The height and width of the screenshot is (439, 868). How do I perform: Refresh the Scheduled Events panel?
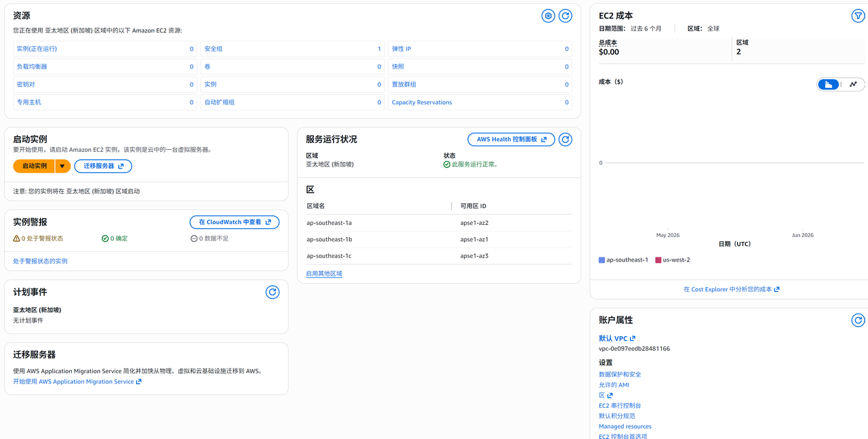click(272, 292)
